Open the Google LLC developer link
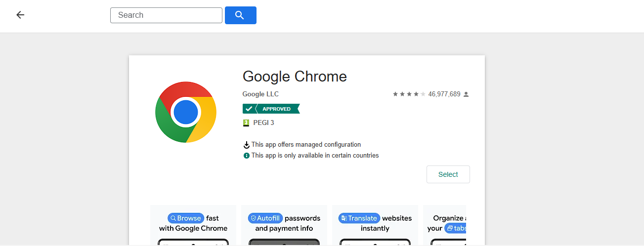 pyautogui.click(x=260, y=94)
